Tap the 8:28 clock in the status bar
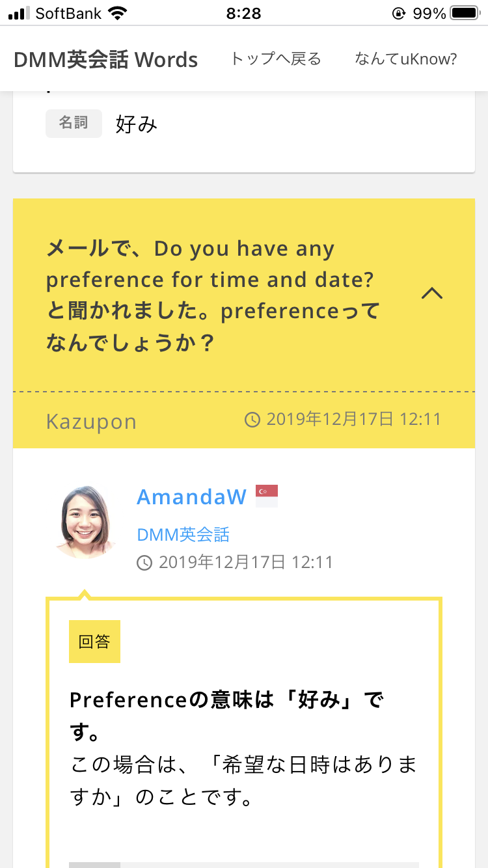The height and width of the screenshot is (868, 488). pos(244,13)
